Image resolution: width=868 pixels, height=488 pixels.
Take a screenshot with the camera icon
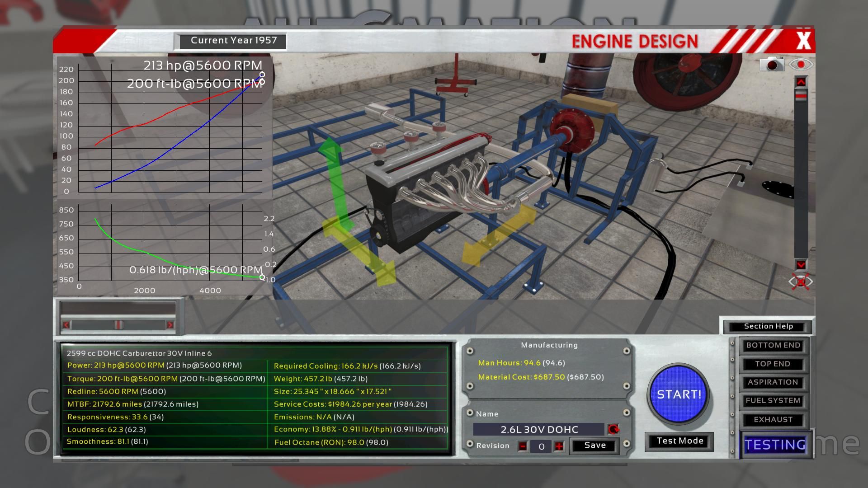(x=772, y=65)
